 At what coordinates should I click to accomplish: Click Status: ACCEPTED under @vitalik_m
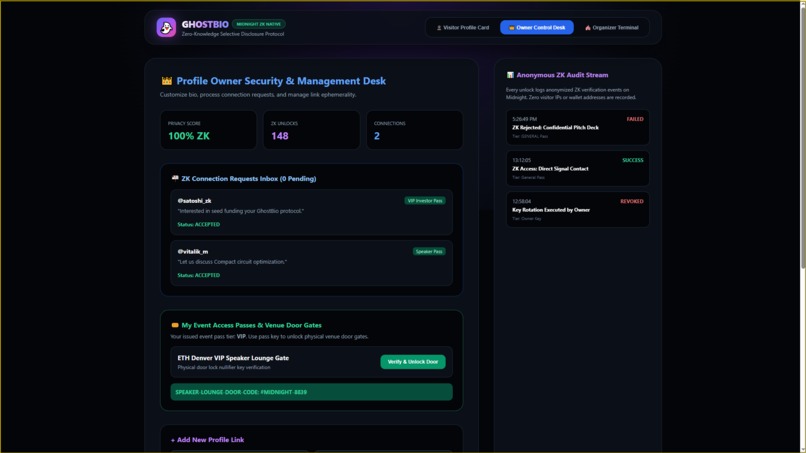198,275
